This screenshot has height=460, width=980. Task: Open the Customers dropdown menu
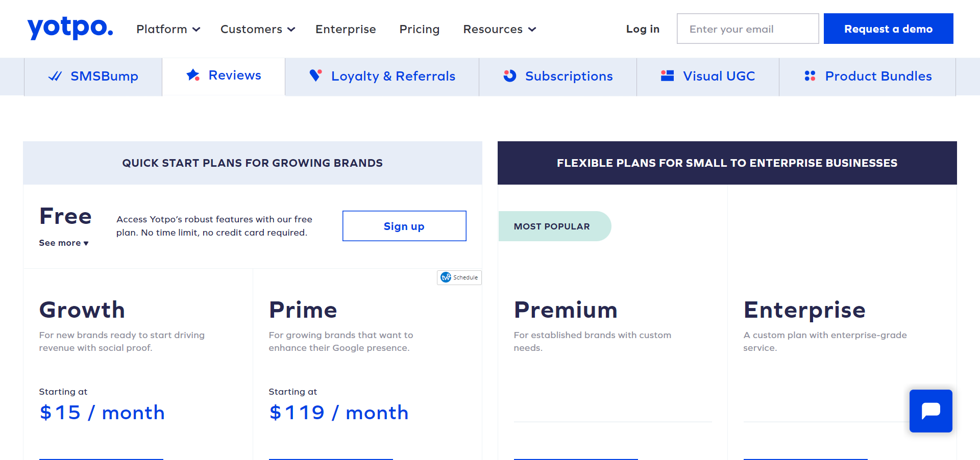coord(257,29)
